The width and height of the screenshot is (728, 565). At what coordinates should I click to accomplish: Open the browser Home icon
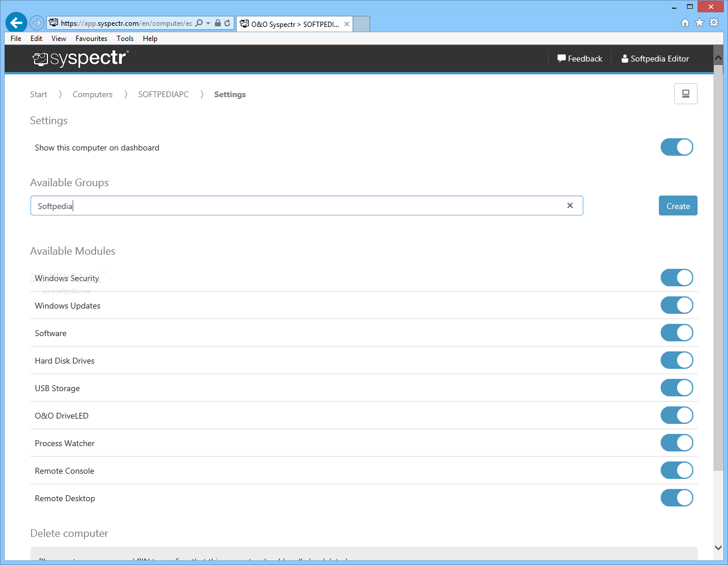tap(685, 22)
